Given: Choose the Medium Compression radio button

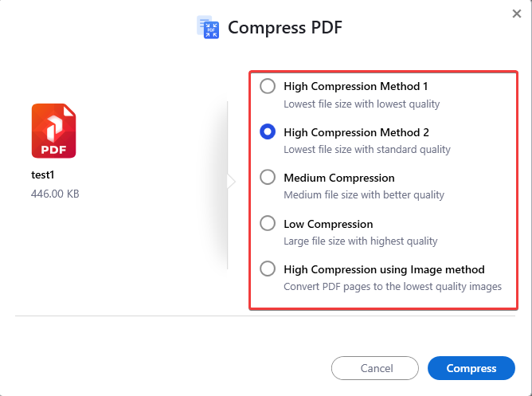Looking at the screenshot, I should click(268, 177).
